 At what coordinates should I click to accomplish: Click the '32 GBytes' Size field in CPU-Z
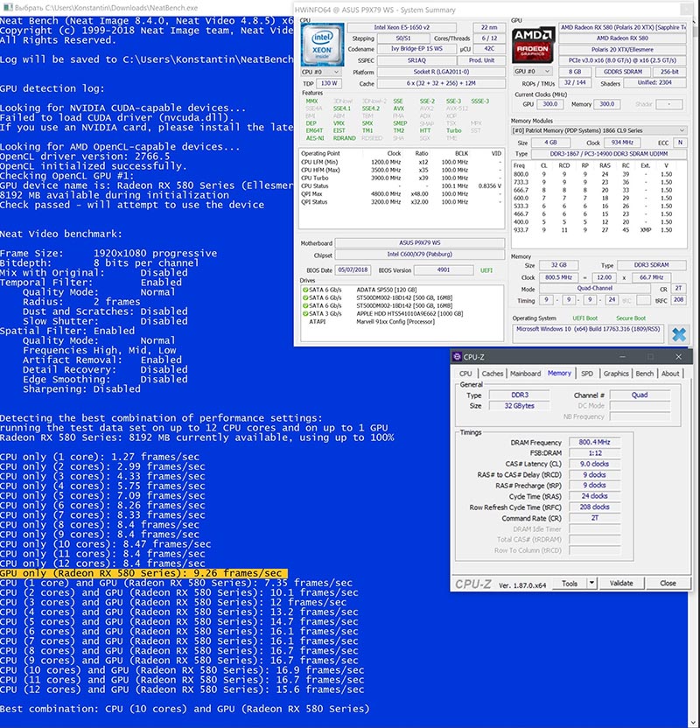(519, 406)
